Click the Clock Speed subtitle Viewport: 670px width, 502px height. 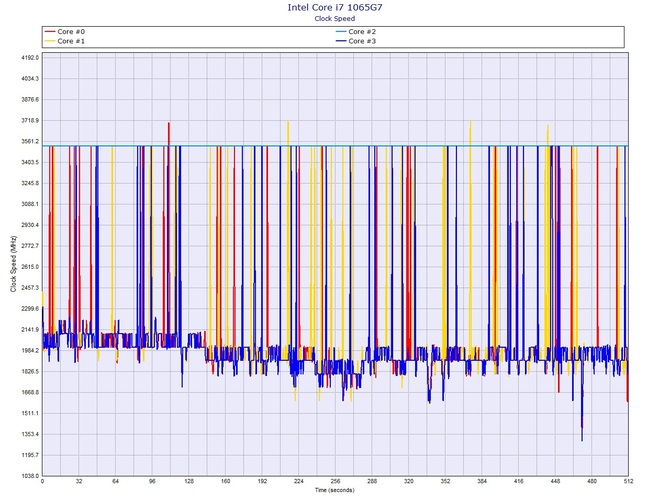coord(335,18)
